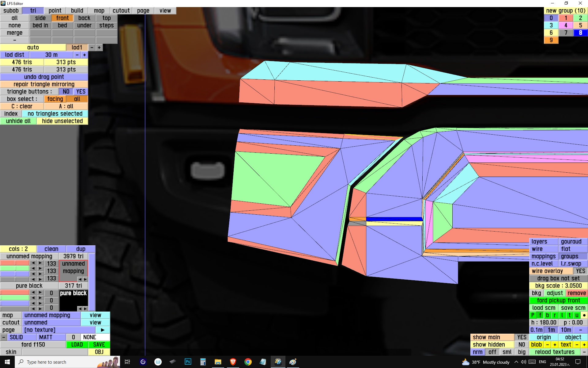Increase the text size with plus
Viewport: 588px width, 368px height.
[x=584, y=345]
